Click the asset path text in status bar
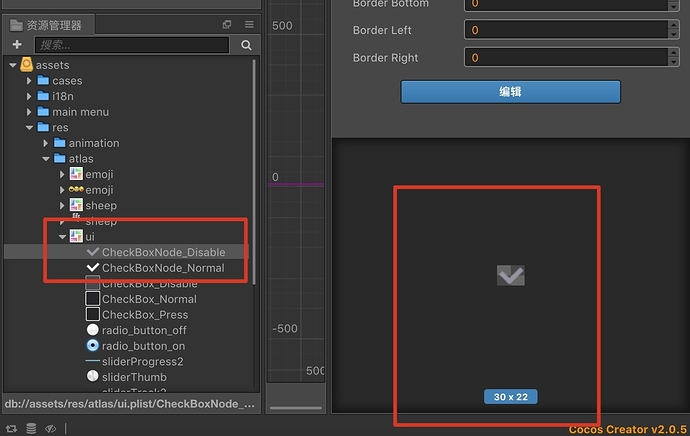690x436 pixels. pyautogui.click(x=130, y=404)
